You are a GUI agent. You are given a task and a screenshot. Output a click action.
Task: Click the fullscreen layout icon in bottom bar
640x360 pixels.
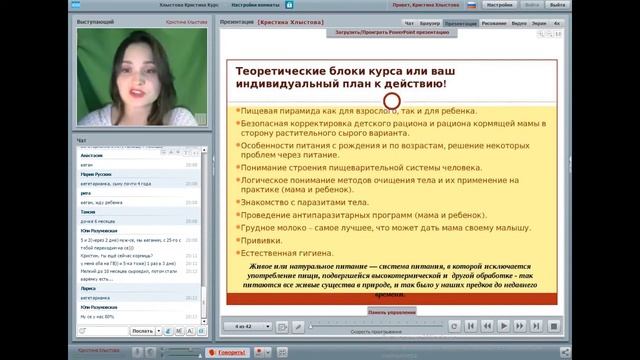282,352
